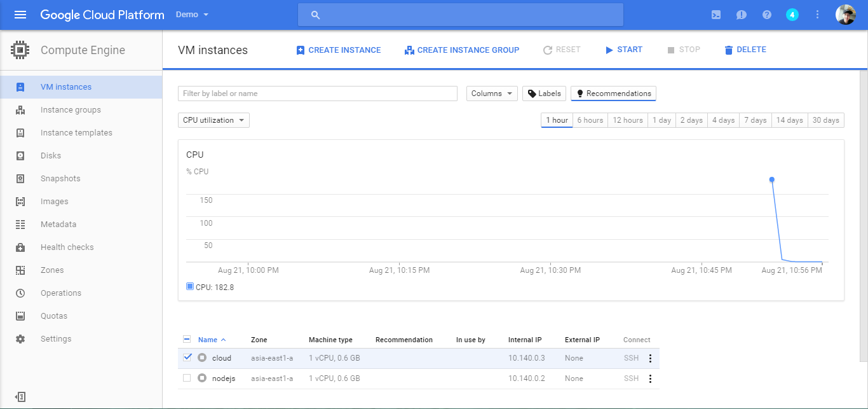Click the Operations clock icon
The image size is (868, 409).
tap(20, 293)
